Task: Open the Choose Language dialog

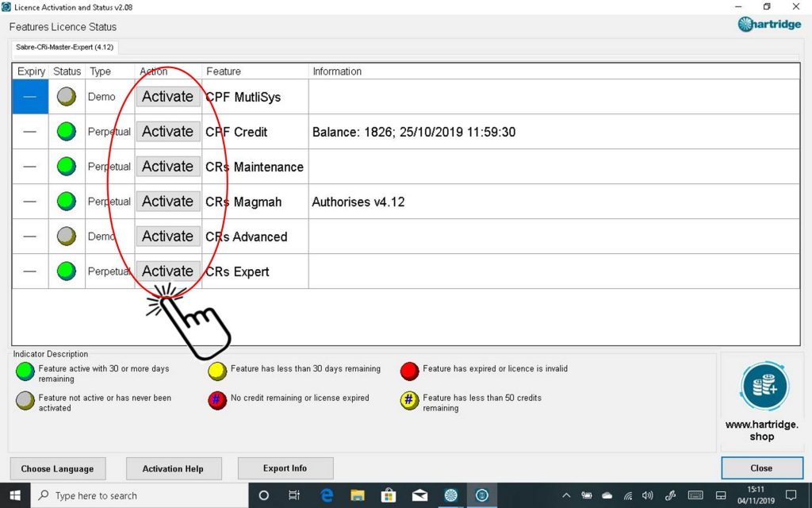Action: (x=57, y=468)
